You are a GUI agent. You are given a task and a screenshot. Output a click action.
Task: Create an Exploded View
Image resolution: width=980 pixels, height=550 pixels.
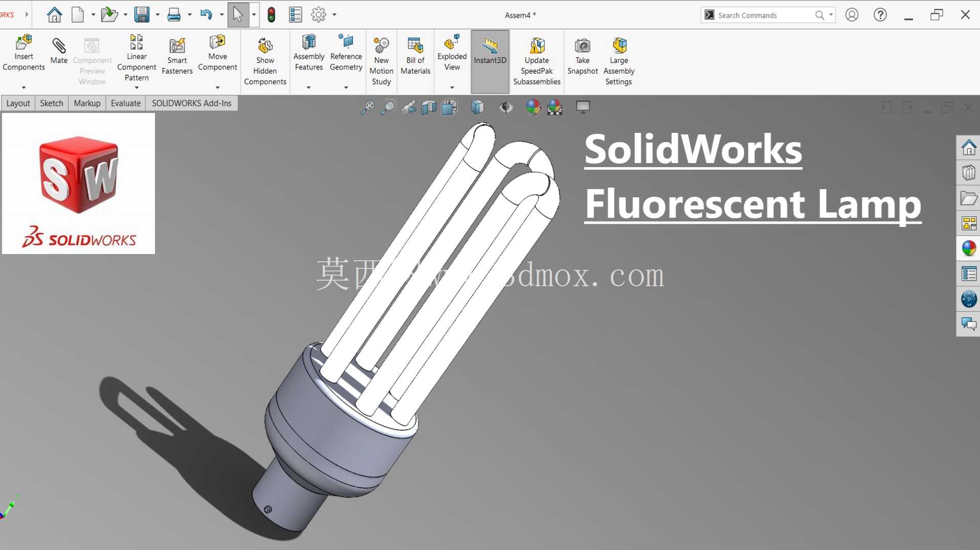452,53
